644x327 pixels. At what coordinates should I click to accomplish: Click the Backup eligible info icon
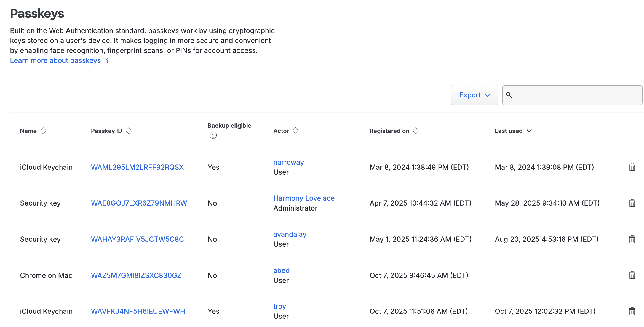pos(213,135)
